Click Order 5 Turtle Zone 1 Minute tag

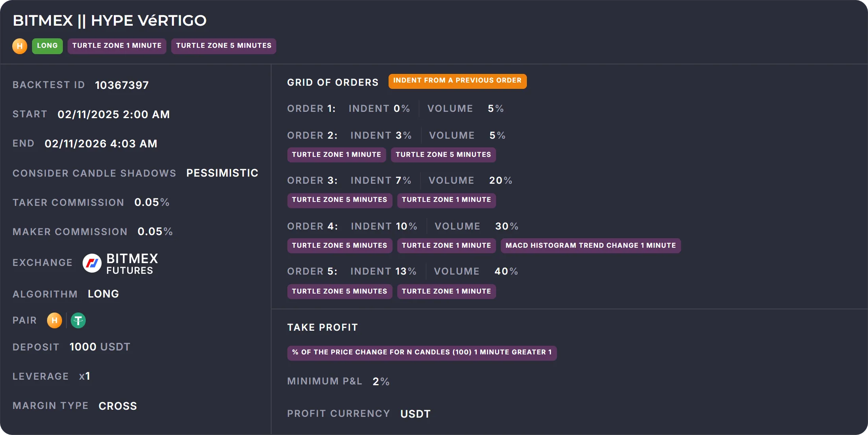pos(446,292)
